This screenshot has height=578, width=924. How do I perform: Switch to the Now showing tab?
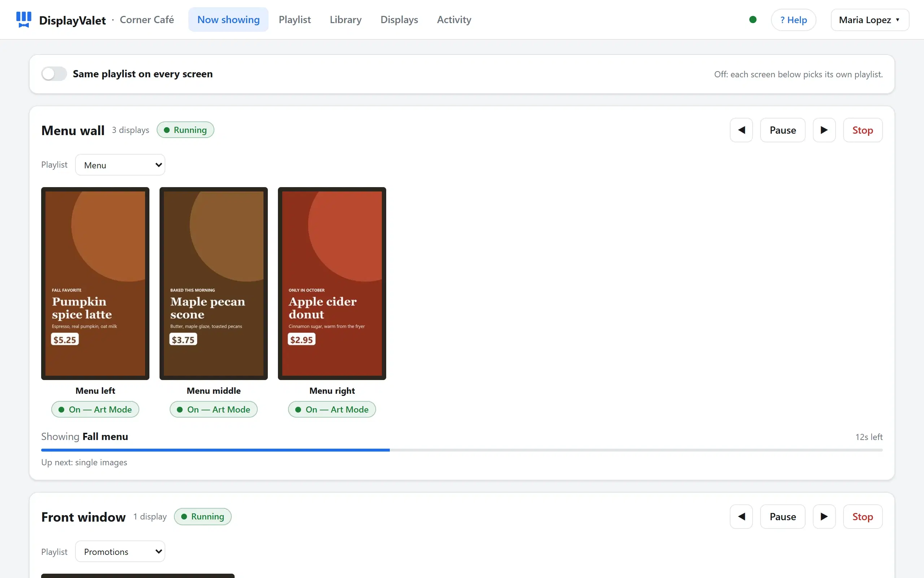point(228,20)
